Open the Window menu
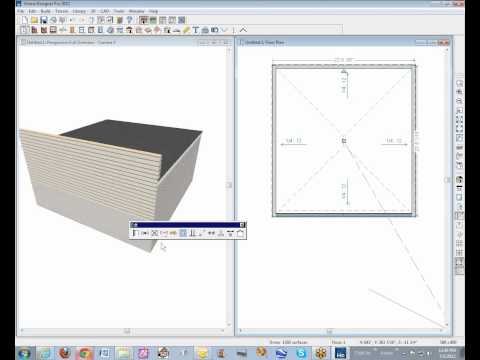 [137, 11]
